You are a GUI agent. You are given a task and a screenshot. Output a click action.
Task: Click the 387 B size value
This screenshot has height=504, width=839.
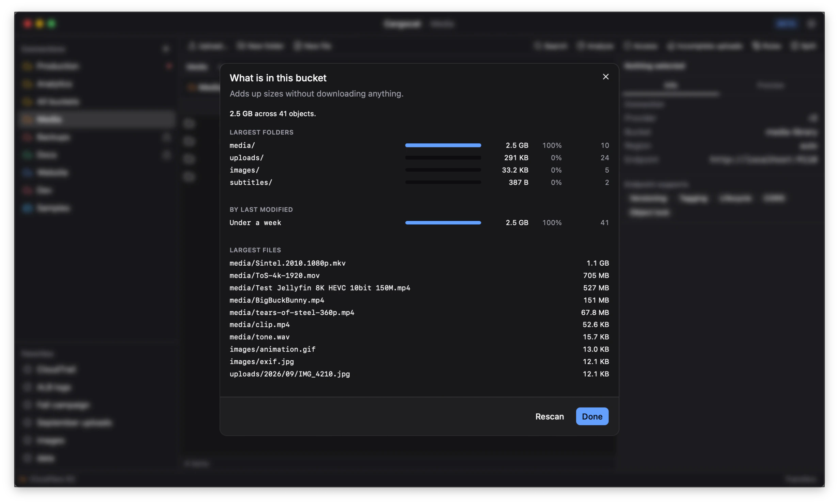pyautogui.click(x=518, y=182)
